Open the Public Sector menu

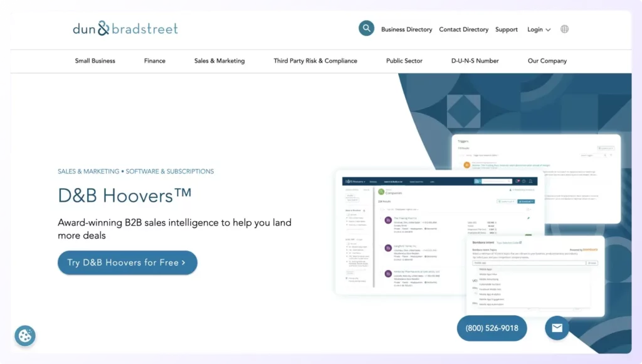pyautogui.click(x=404, y=61)
